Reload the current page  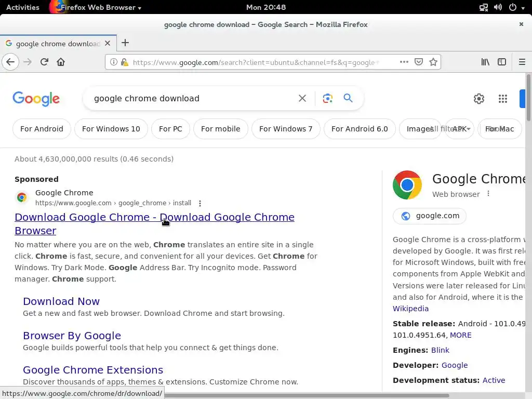click(44, 62)
